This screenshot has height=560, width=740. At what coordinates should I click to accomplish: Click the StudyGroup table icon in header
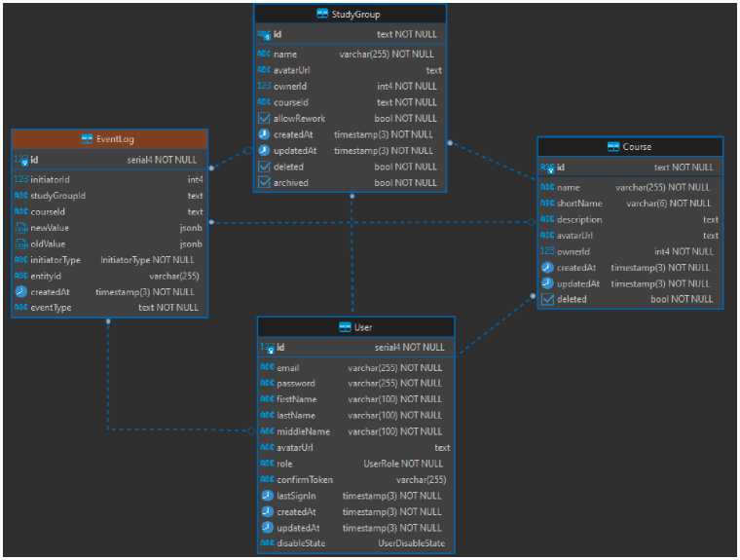click(x=323, y=15)
